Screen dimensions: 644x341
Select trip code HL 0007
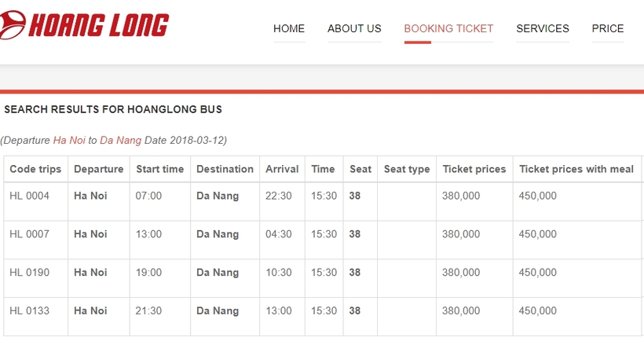(30, 234)
